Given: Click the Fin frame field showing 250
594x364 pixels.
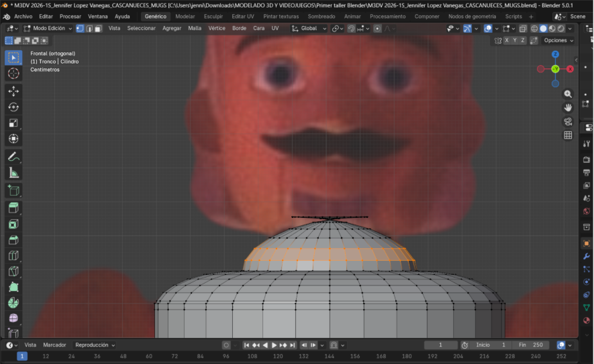Looking at the screenshot, I should [530, 345].
